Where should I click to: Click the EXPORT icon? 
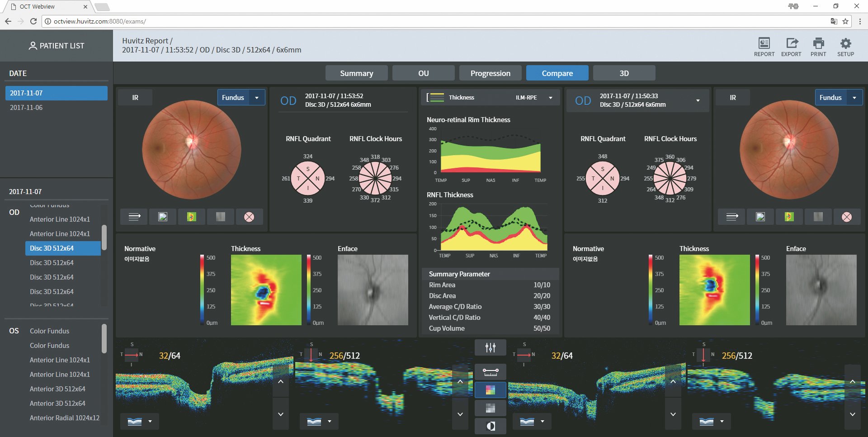click(791, 47)
